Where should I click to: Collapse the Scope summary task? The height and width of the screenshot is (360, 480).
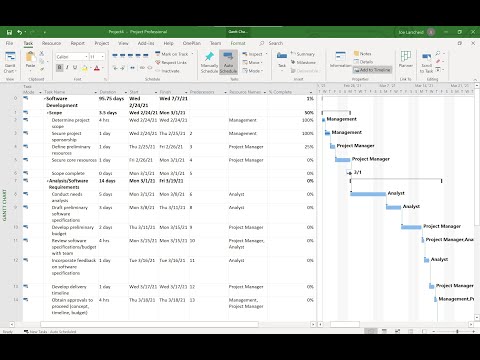point(48,113)
